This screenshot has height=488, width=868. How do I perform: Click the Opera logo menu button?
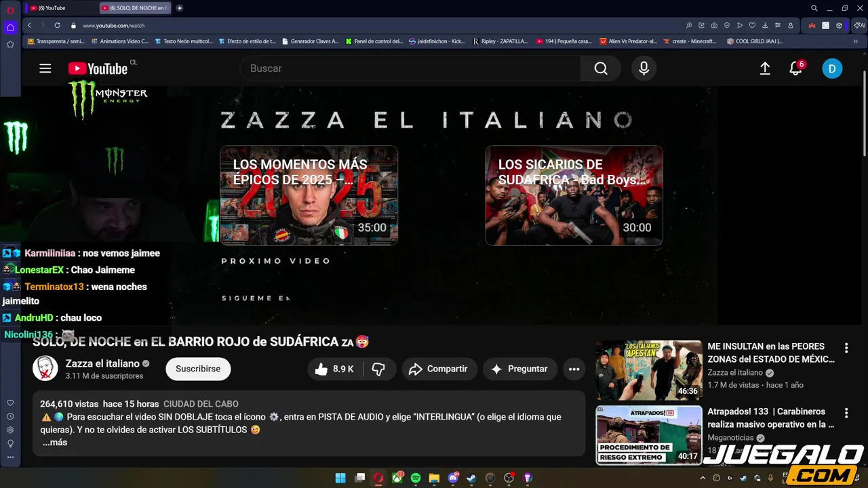point(10,9)
